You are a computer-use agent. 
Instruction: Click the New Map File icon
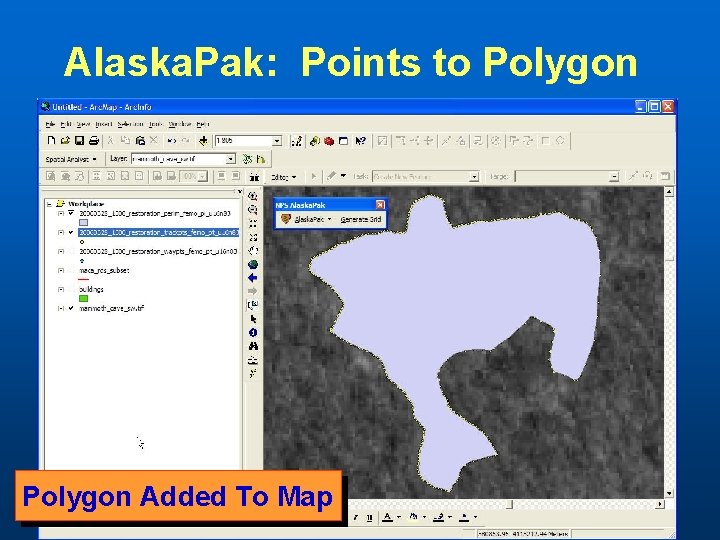pos(51,141)
